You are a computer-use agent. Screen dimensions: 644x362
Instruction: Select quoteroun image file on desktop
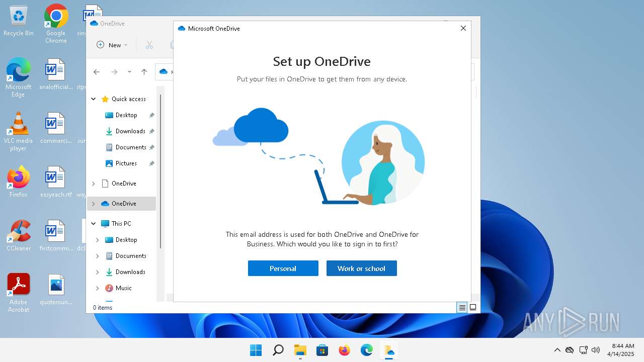coord(56,290)
